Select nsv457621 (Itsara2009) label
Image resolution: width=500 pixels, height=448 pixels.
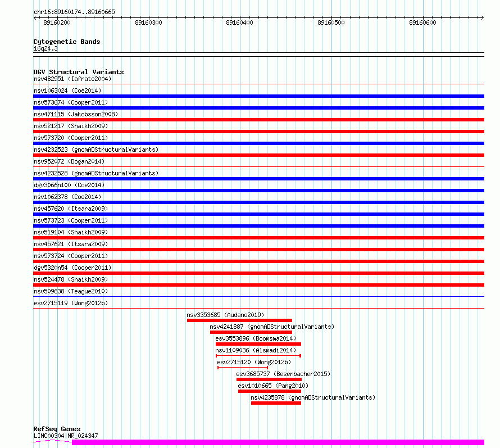point(71,244)
